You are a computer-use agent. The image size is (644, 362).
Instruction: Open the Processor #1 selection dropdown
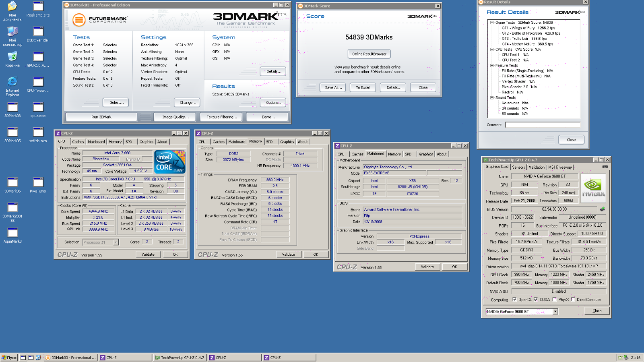coord(116,242)
